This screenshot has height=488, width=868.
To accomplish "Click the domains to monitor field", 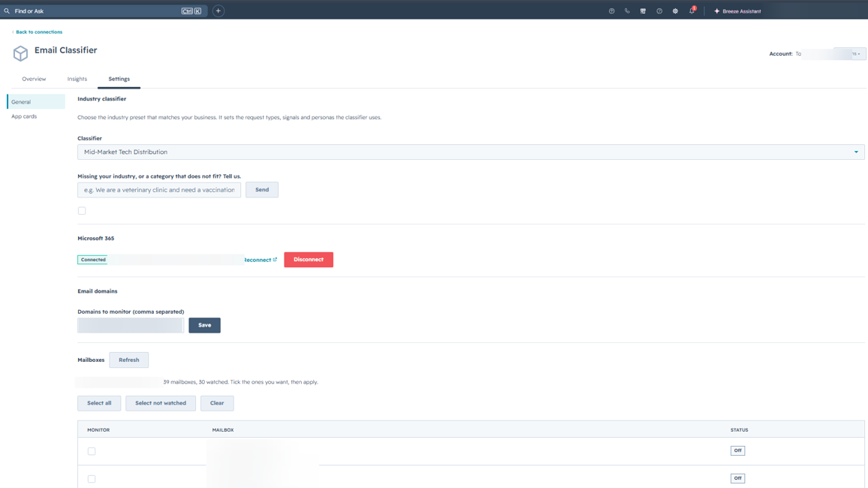I will (x=131, y=325).
